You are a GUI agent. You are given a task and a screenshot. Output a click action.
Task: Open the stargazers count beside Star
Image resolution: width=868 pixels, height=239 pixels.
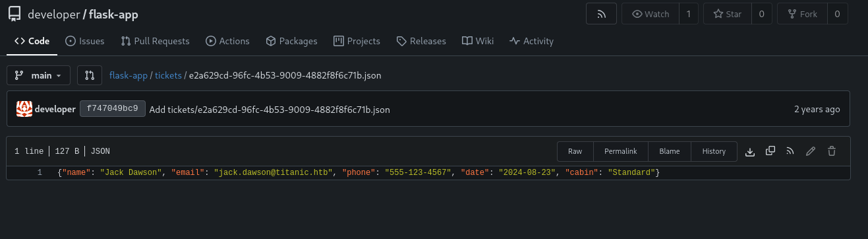[761, 14]
